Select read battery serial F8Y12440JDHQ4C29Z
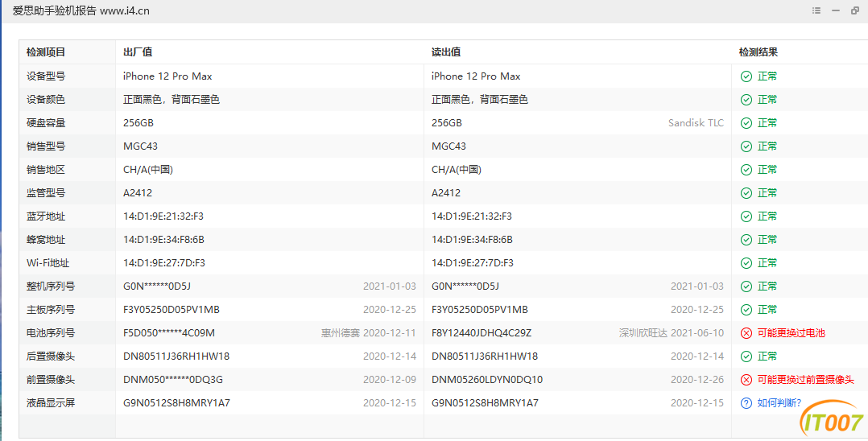Viewport: 868px width, 441px height. click(x=482, y=333)
